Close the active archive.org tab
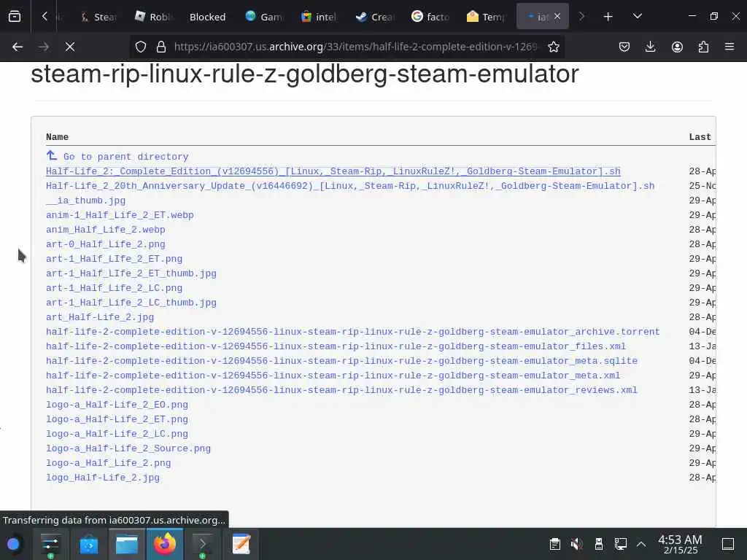Screen dimensions: 747x560 click(557, 17)
